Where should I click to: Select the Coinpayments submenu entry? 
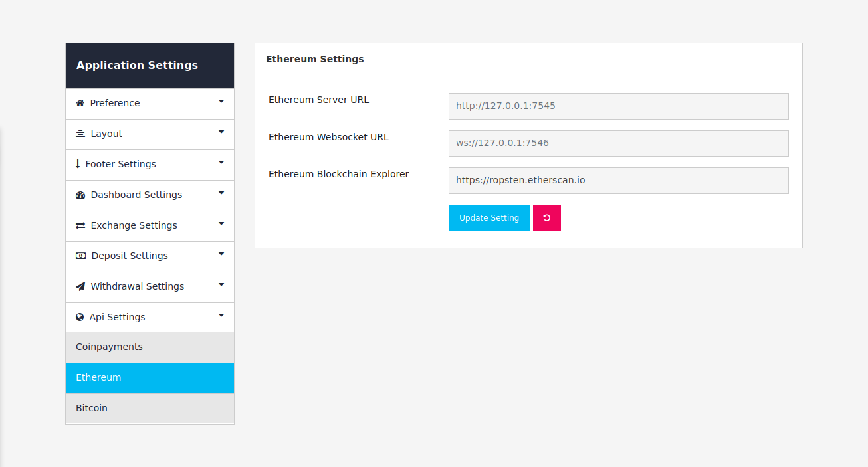click(150, 347)
